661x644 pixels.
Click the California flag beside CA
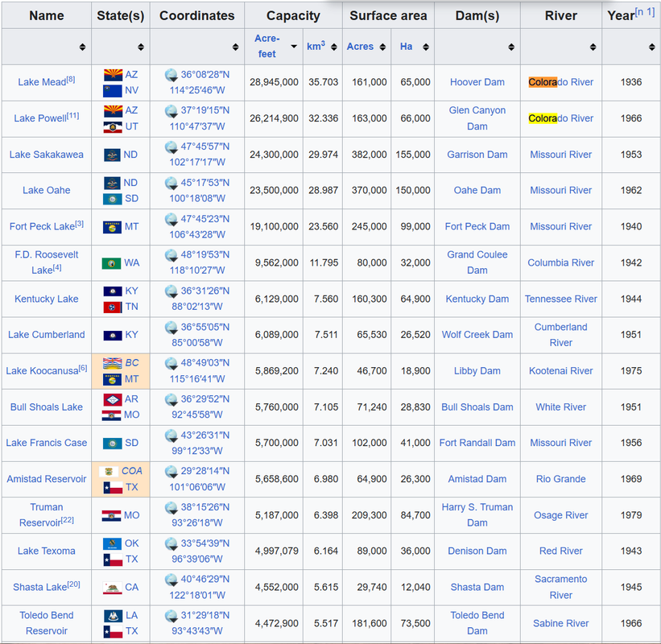[113, 588]
